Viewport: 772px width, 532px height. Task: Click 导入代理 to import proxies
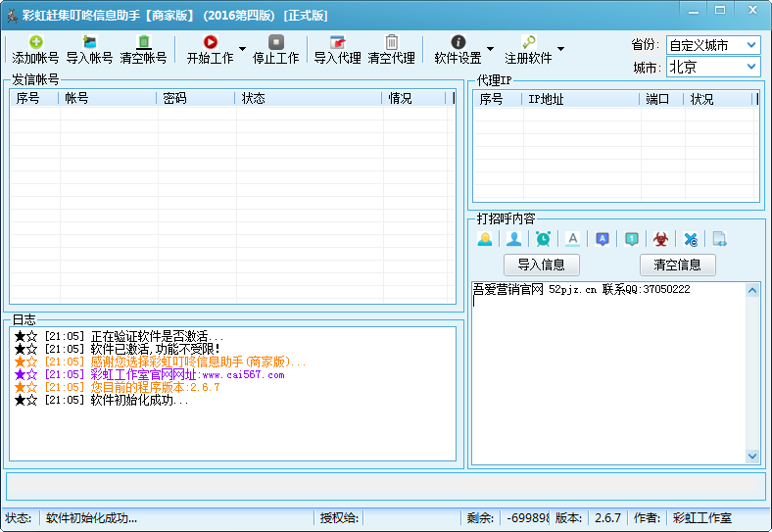[x=337, y=43]
